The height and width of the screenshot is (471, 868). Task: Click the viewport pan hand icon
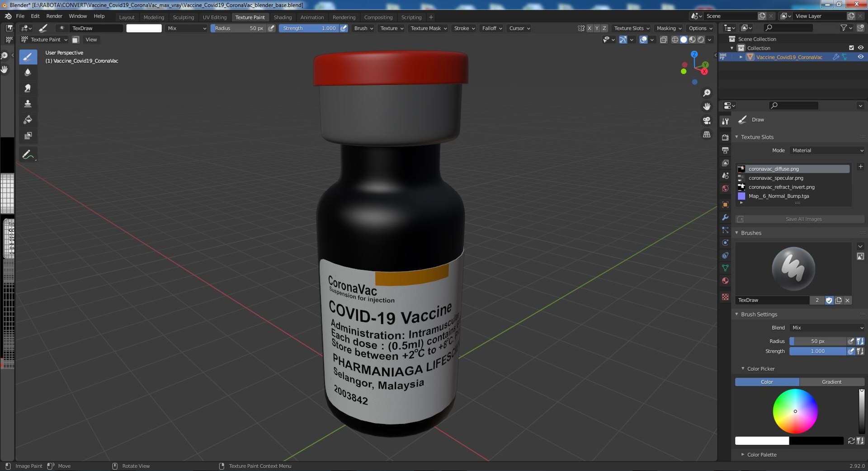pyautogui.click(x=707, y=107)
